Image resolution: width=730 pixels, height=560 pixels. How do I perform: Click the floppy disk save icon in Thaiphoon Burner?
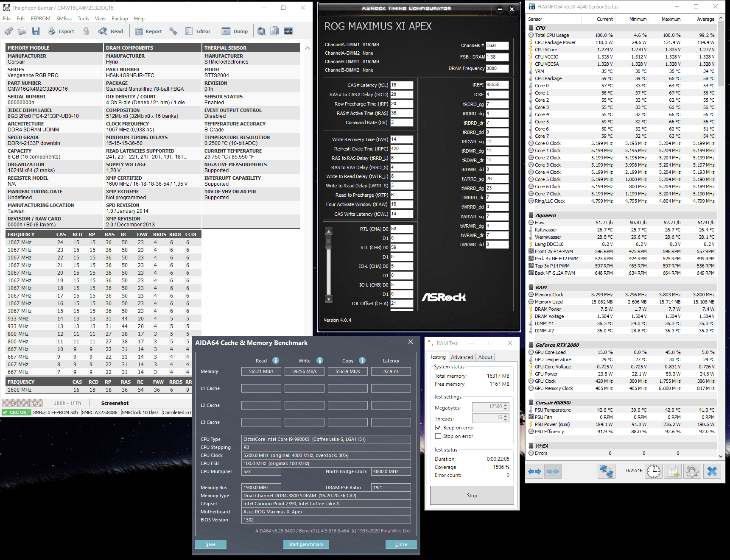pyautogui.click(x=36, y=31)
